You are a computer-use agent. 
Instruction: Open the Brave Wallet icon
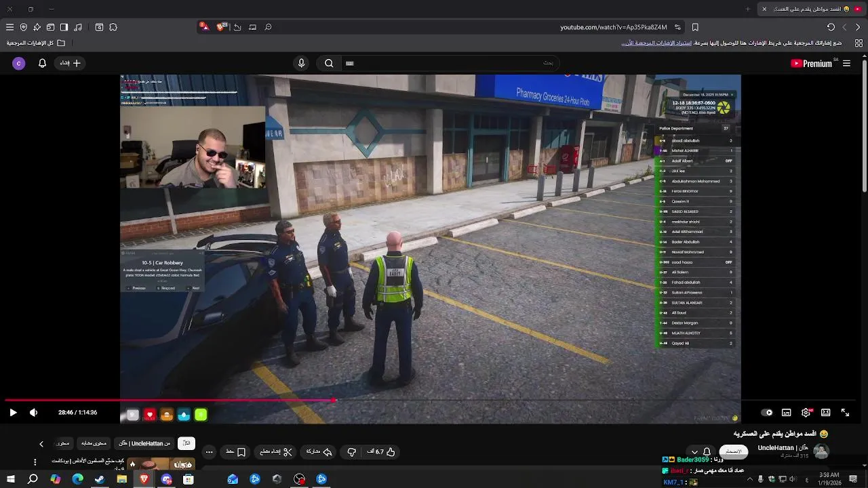click(x=50, y=27)
